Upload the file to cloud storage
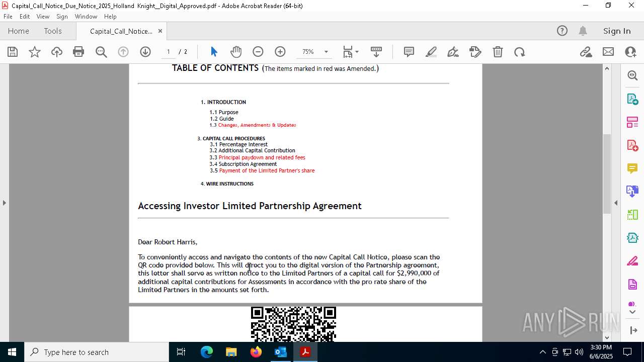The width and height of the screenshot is (644, 362). (x=57, y=52)
